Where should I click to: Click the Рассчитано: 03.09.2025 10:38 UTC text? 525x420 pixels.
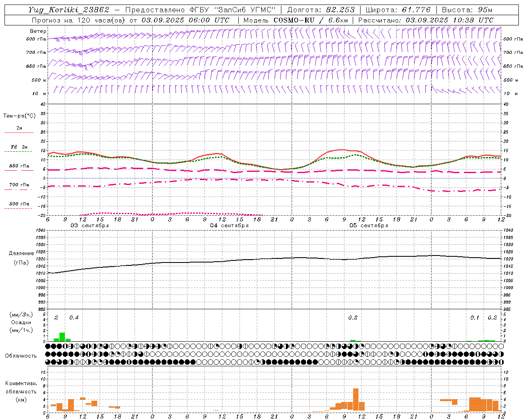point(426,20)
